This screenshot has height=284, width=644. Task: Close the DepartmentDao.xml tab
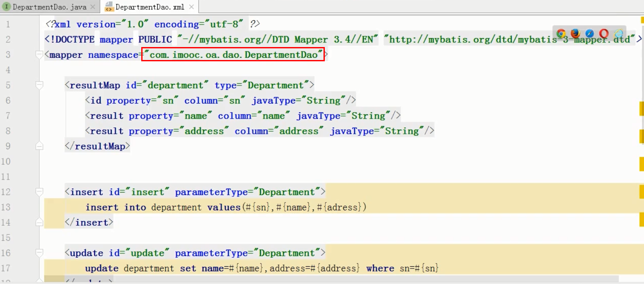[191, 7]
